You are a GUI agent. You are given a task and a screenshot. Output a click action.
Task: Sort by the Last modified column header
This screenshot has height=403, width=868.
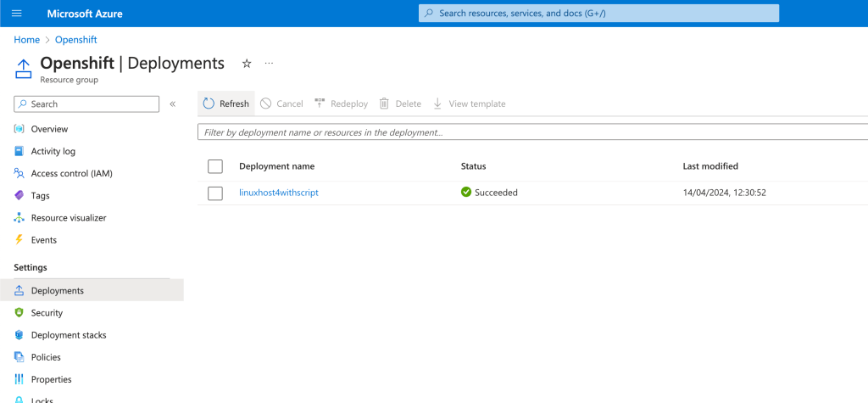tap(710, 166)
